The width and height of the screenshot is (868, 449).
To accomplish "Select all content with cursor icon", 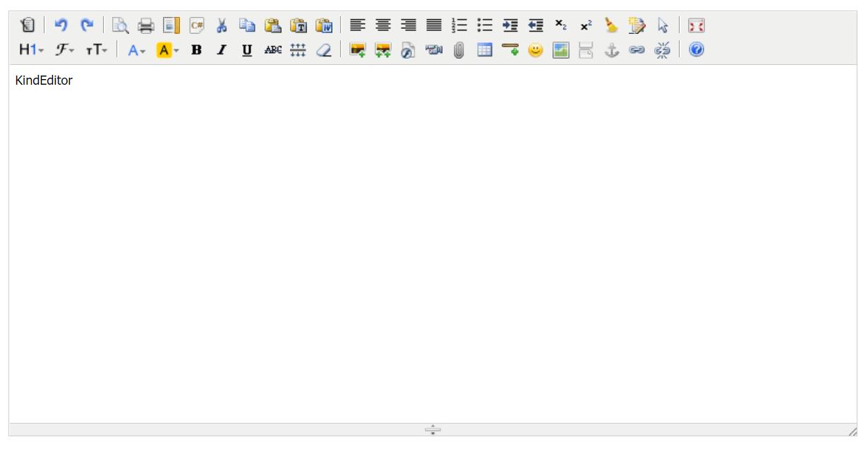I will pyautogui.click(x=661, y=26).
